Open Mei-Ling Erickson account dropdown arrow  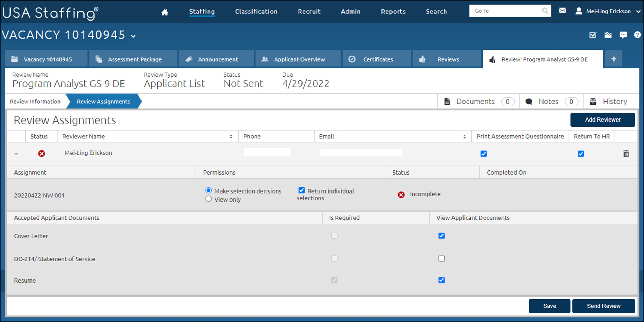coord(638,11)
